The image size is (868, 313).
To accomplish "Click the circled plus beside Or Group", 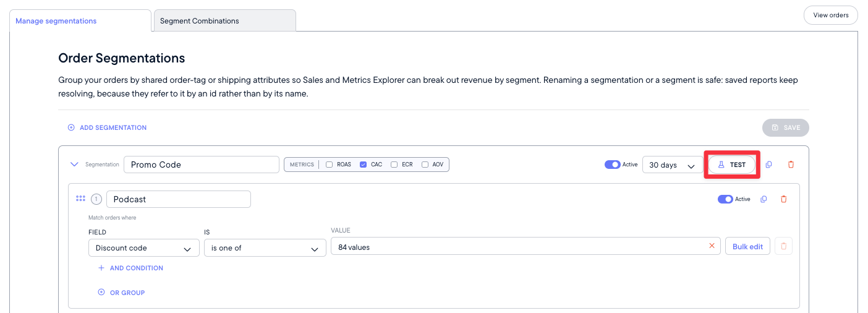I will coord(101,293).
